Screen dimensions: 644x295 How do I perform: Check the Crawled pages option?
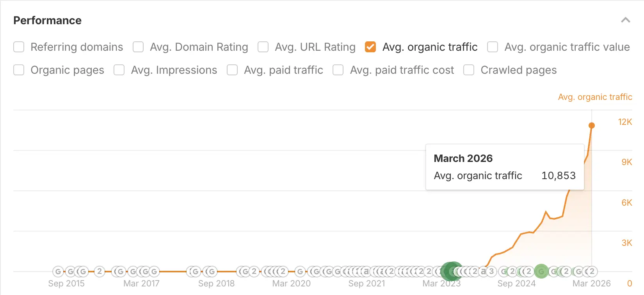pyautogui.click(x=469, y=70)
